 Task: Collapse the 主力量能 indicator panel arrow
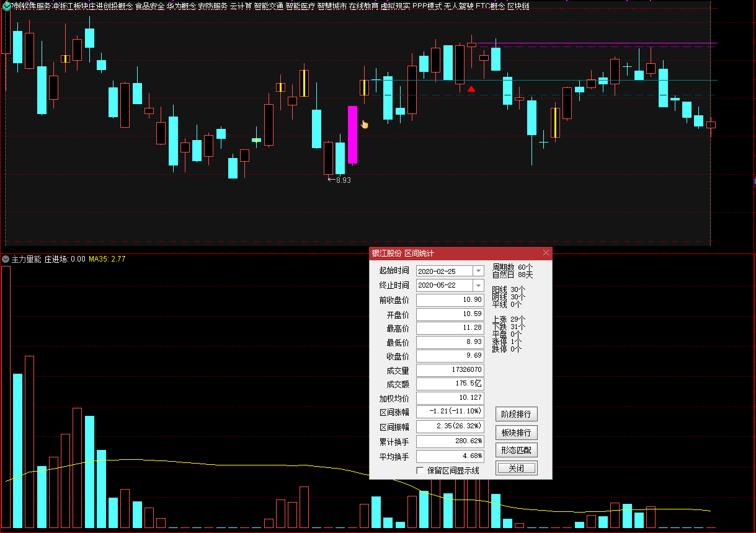6,259
